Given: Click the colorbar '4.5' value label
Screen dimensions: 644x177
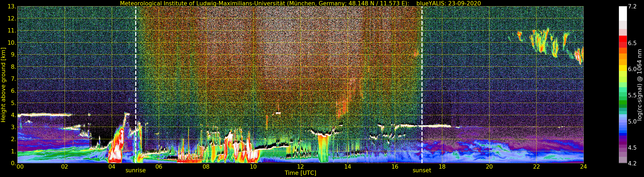Looking at the screenshot, I should [632, 148].
